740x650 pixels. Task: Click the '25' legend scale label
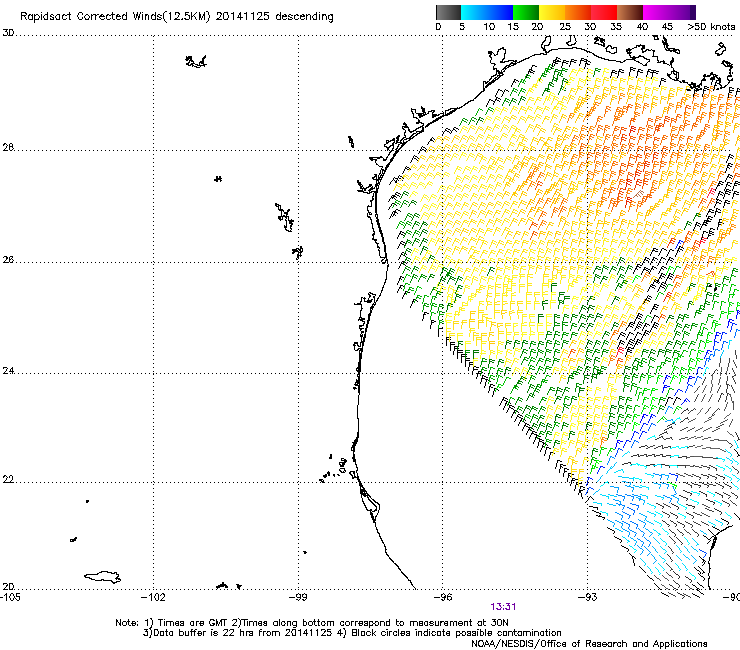(565, 27)
